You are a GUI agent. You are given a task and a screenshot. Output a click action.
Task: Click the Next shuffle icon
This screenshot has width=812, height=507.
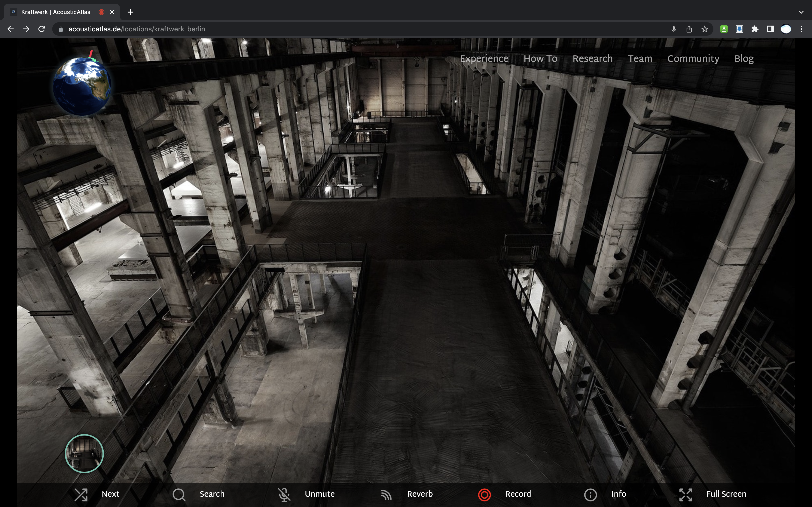coord(81,494)
